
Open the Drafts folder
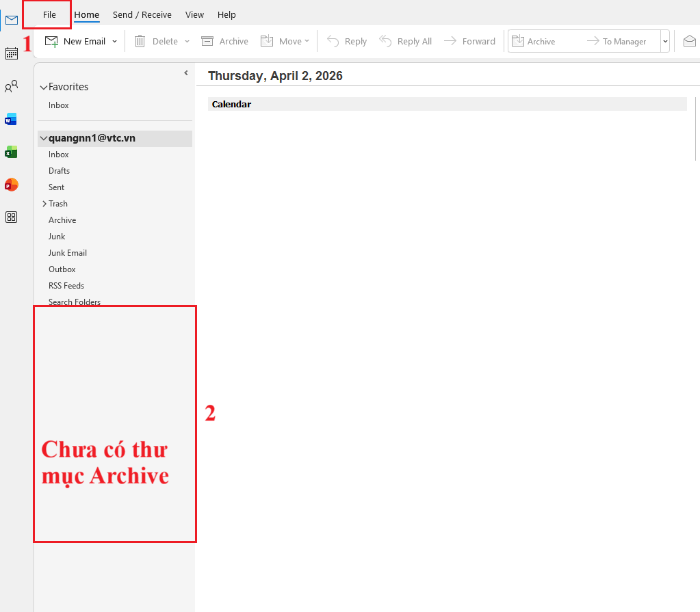[x=59, y=171]
